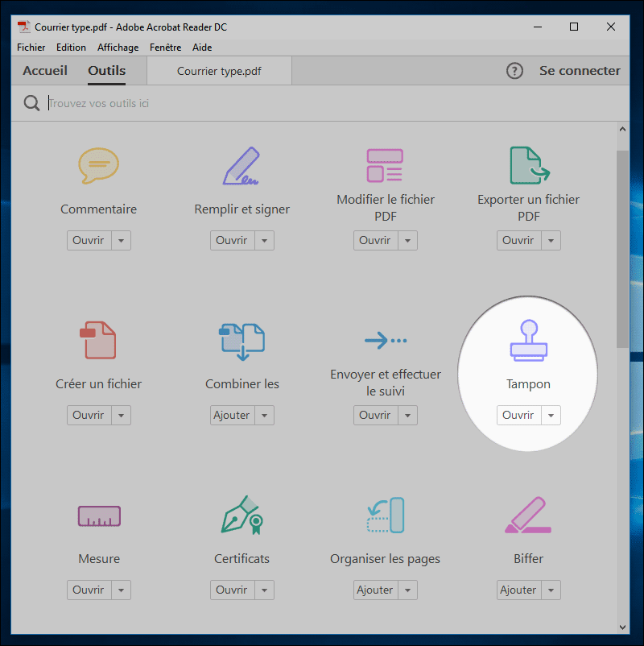Viewport: 644px width, 646px height.
Task: Click the Organiser les pages icon
Action: click(386, 515)
